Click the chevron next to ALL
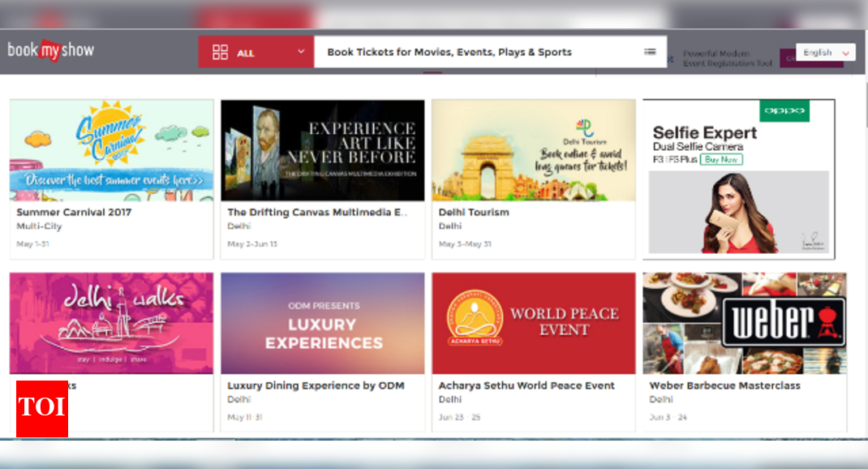The height and width of the screenshot is (469, 868). coord(301,52)
